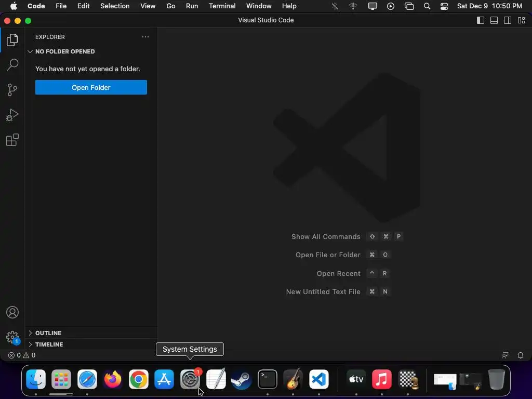Open the Accounts menu icon

click(x=12, y=312)
